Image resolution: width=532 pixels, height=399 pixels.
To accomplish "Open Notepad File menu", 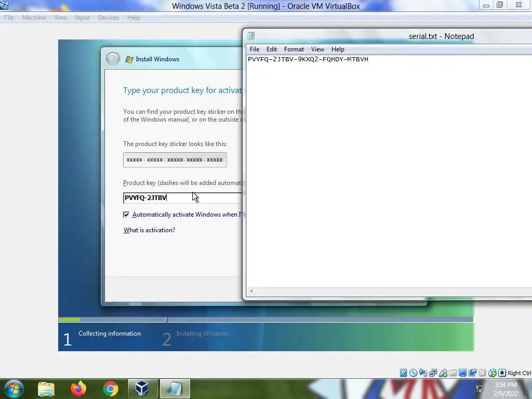I will pos(255,49).
